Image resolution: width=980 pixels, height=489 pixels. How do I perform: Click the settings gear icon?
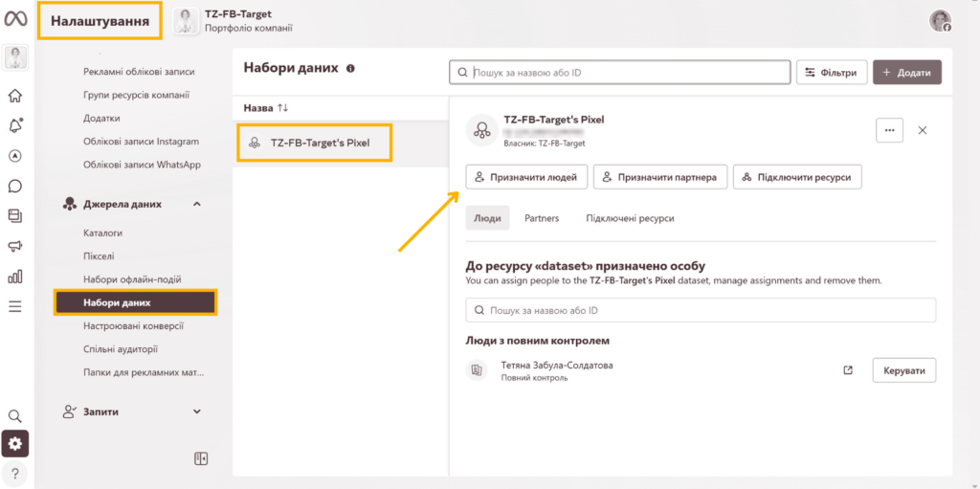(x=15, y=444)
